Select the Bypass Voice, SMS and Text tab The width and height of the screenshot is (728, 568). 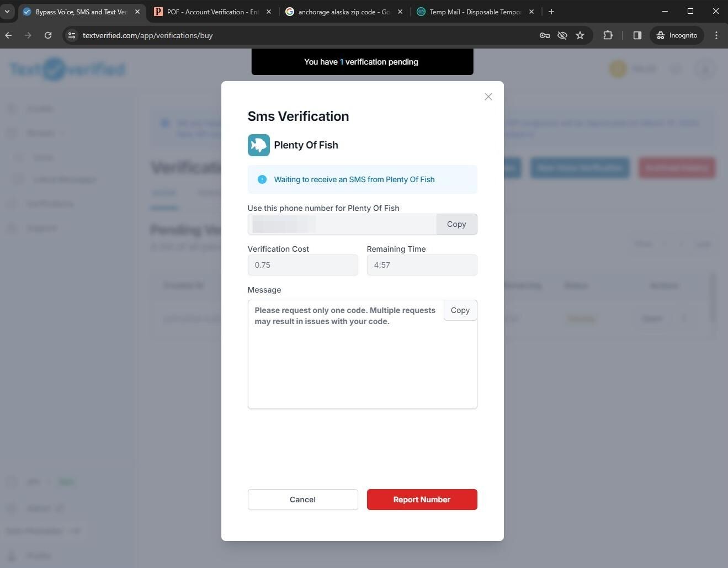[81, 12]
